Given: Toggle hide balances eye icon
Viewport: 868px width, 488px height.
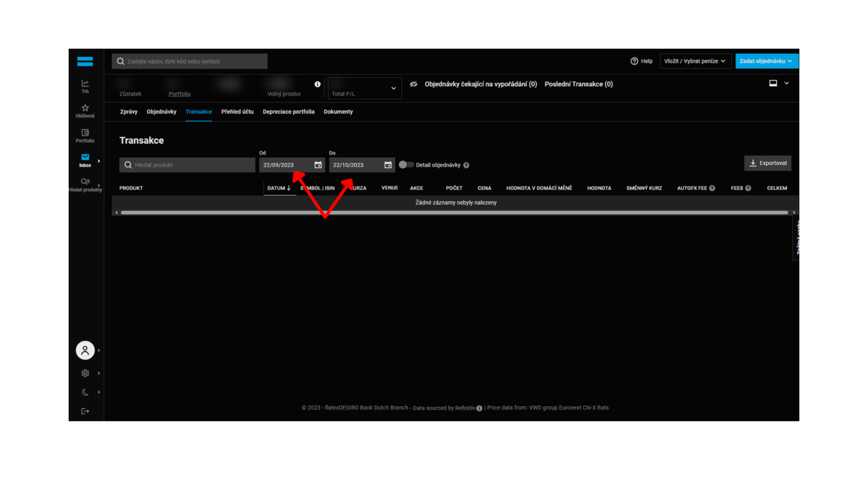Looking at the screenshot, I should [x=413, y=84].
